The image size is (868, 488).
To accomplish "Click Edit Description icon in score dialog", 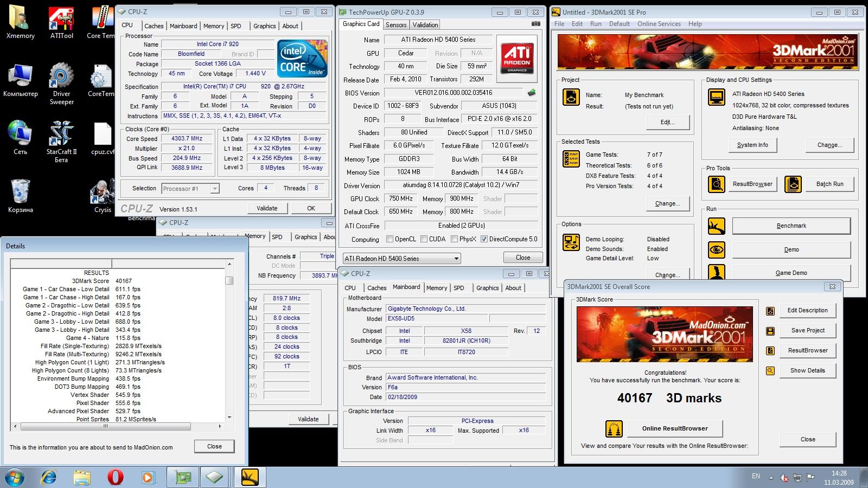I will point(770,311).
